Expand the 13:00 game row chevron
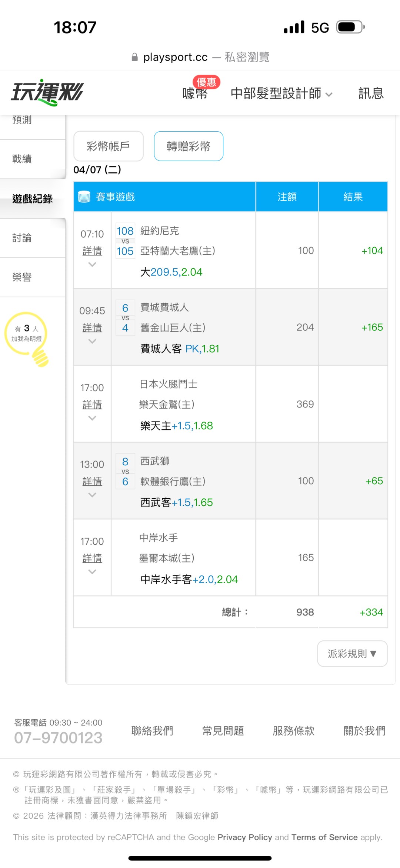 pyautogui.click(x=92, y=495)
